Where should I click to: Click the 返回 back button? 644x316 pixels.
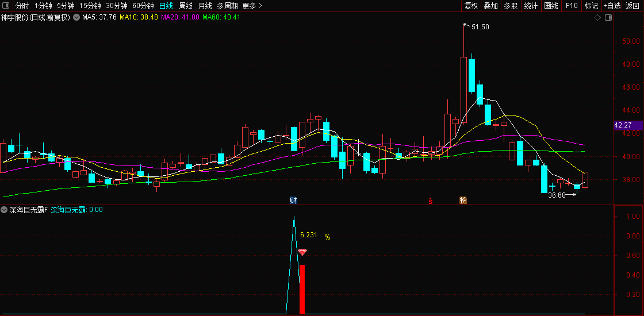[x=632, y=6]
